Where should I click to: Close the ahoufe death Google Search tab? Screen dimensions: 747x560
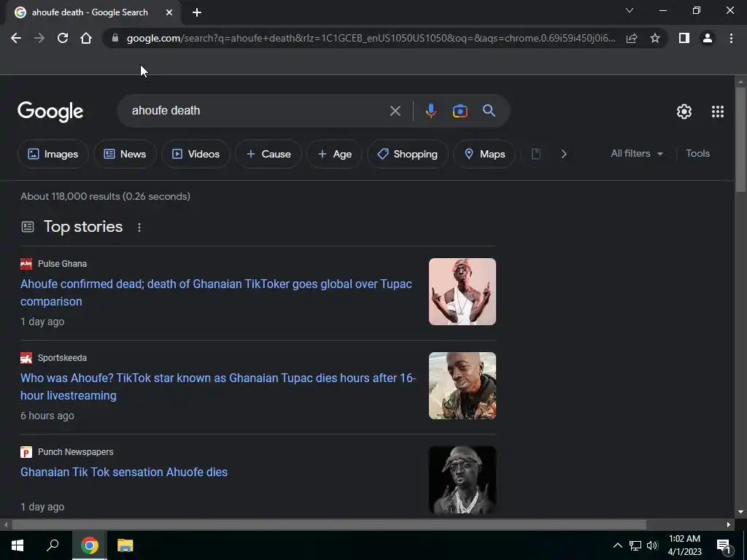pos(169,12)
